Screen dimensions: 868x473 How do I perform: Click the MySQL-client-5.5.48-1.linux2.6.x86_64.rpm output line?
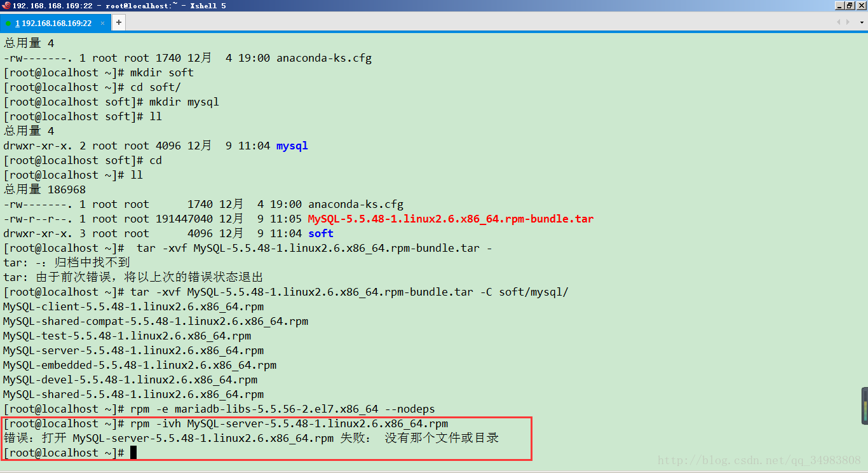[133, 306]
